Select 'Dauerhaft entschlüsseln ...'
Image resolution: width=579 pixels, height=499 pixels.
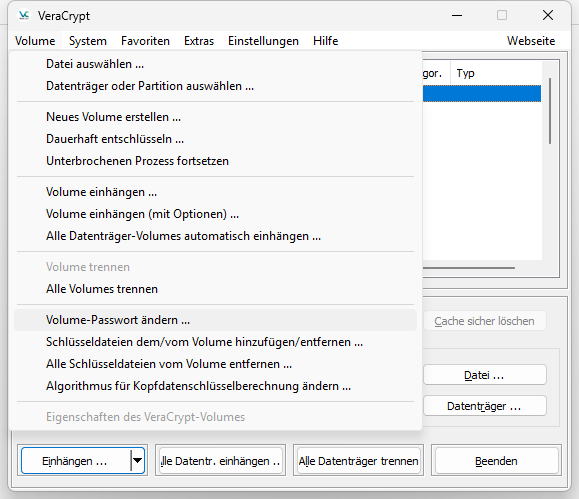[x=215, y=139]
